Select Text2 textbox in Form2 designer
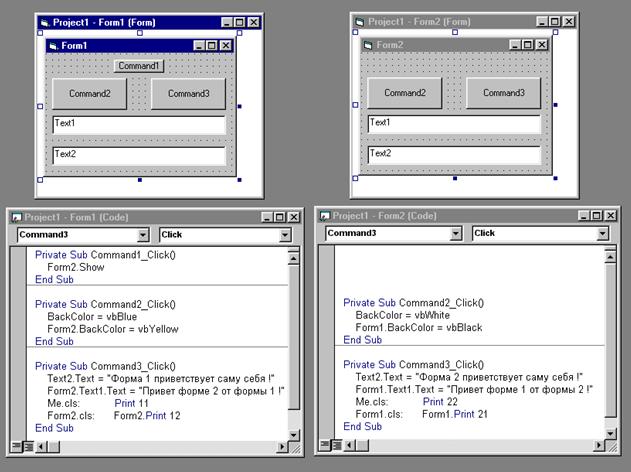This screenshot has height=472, width=631. pos(454,155)
